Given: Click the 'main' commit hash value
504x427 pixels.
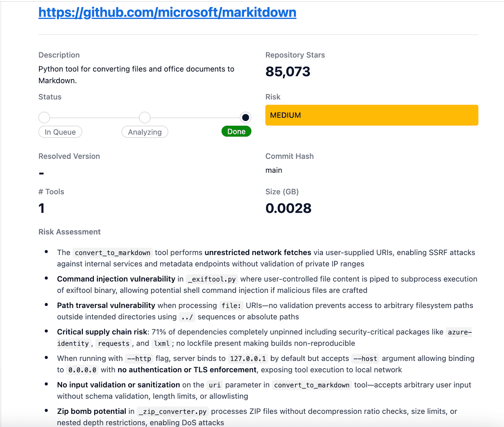Looking at the screenshot, I should (274, 170).
